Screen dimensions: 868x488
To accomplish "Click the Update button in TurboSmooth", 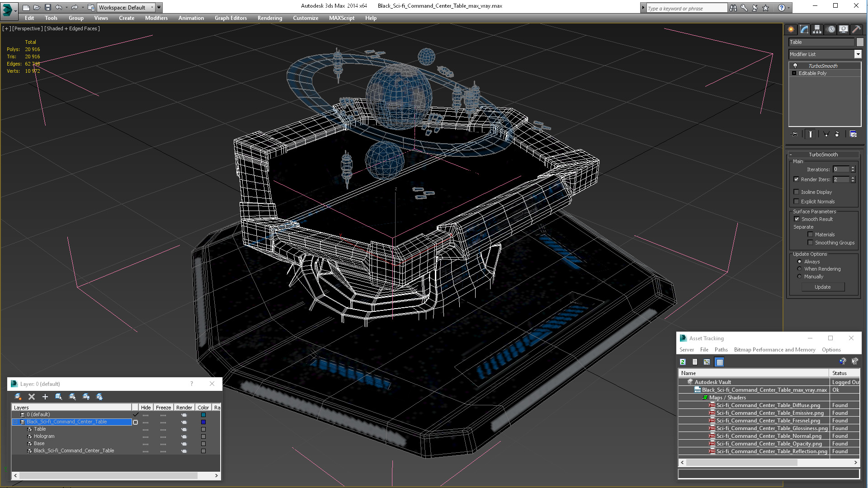I will (x=822, y=287).
